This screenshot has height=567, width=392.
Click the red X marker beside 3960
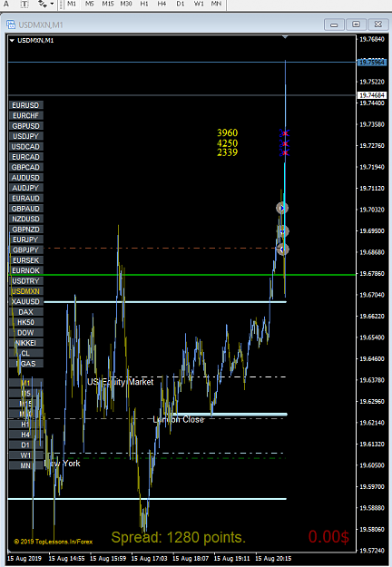point(284,133)
